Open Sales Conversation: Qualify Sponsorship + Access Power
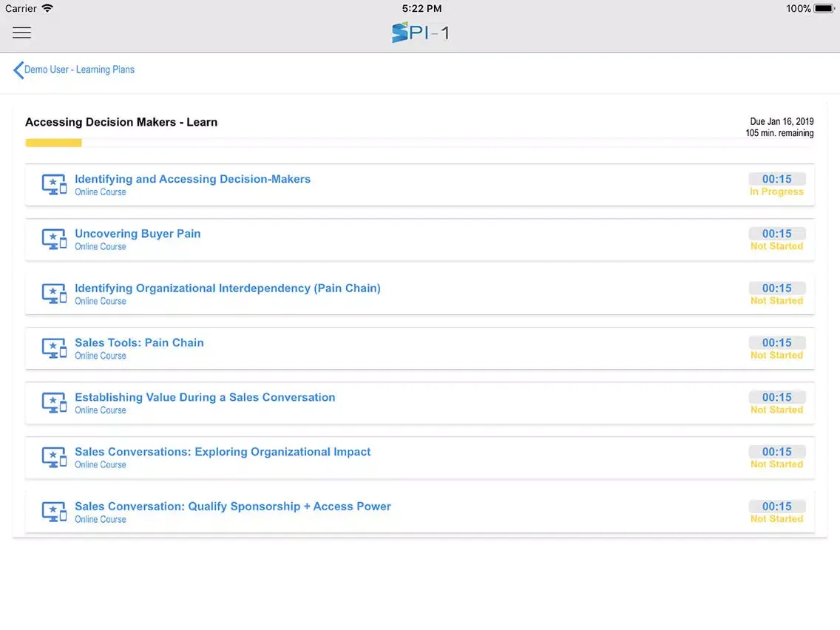This screenshot has width=840, height=630. pyautogui.click(x=232, y=507)
